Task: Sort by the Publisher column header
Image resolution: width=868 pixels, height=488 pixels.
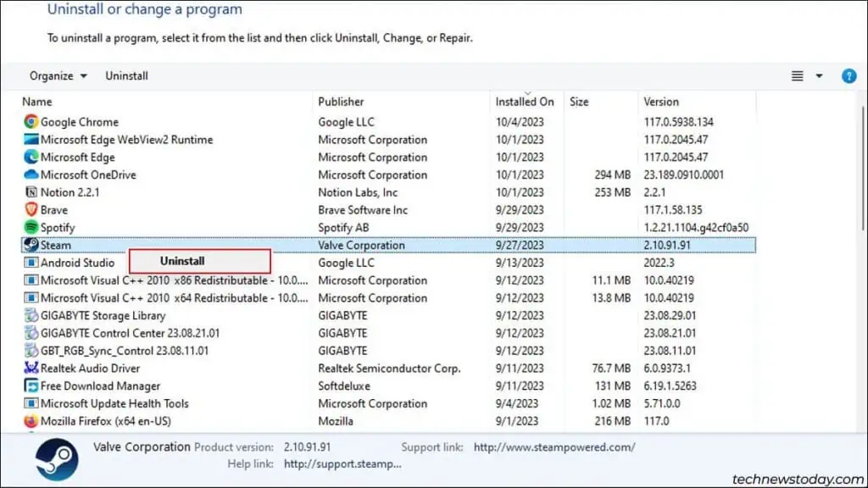Action: point(341,102)
